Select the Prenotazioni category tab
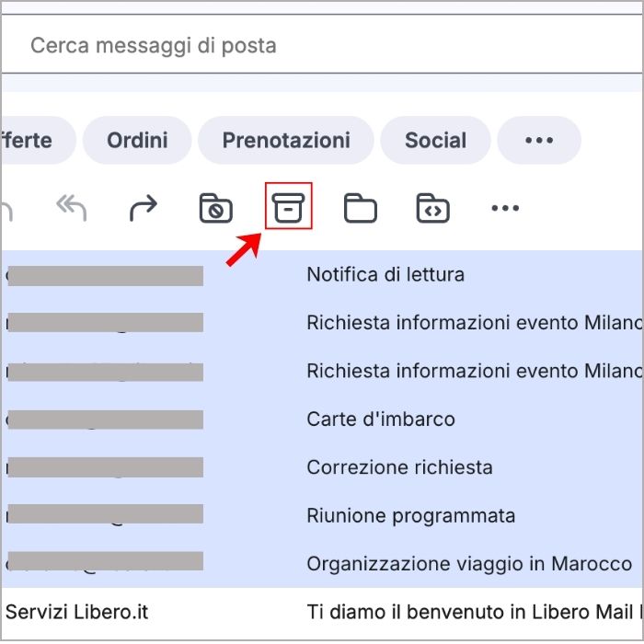The image size is (644, 644). click(x=286, y=140)
